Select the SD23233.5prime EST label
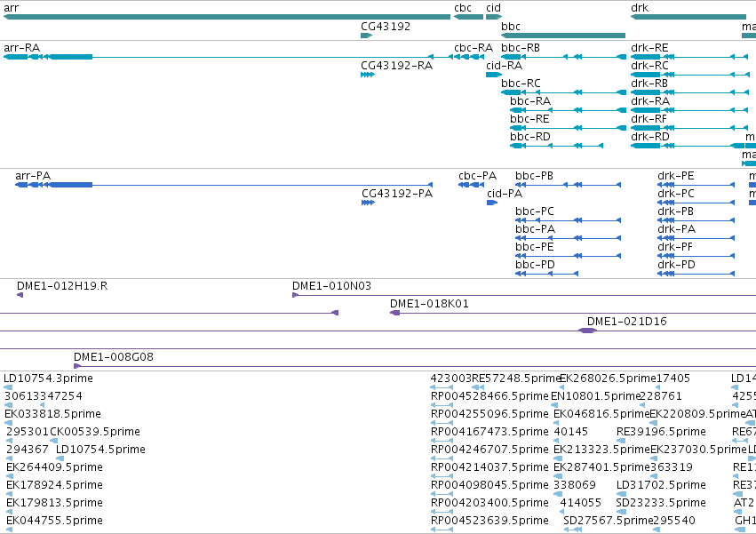The image size is (756, 534). coord(661,503)
